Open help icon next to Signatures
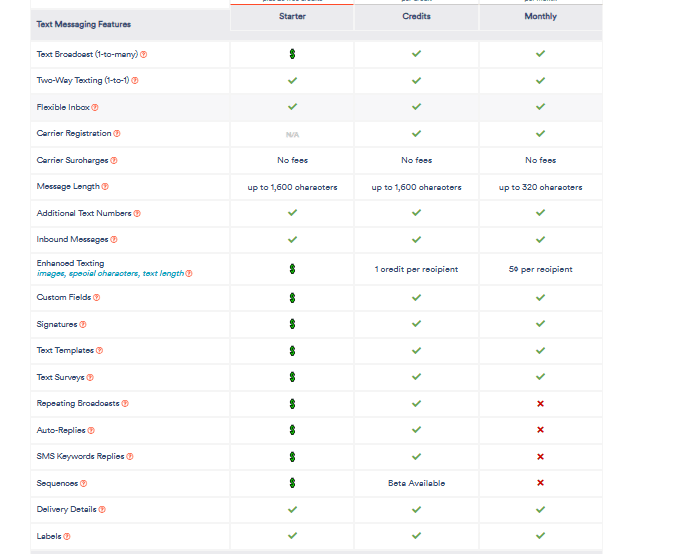The image size is (674, 554). tap(83, 324)
